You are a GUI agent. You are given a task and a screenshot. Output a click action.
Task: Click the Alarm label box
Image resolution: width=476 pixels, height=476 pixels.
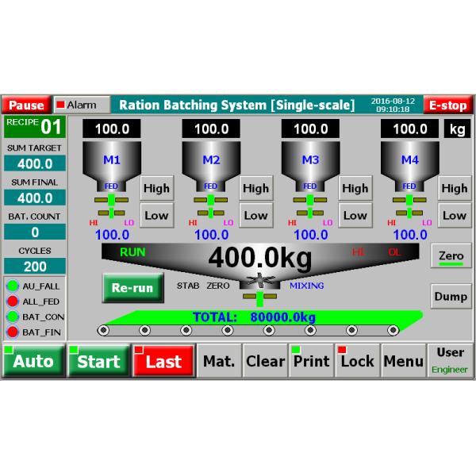(x=82, y=105)
